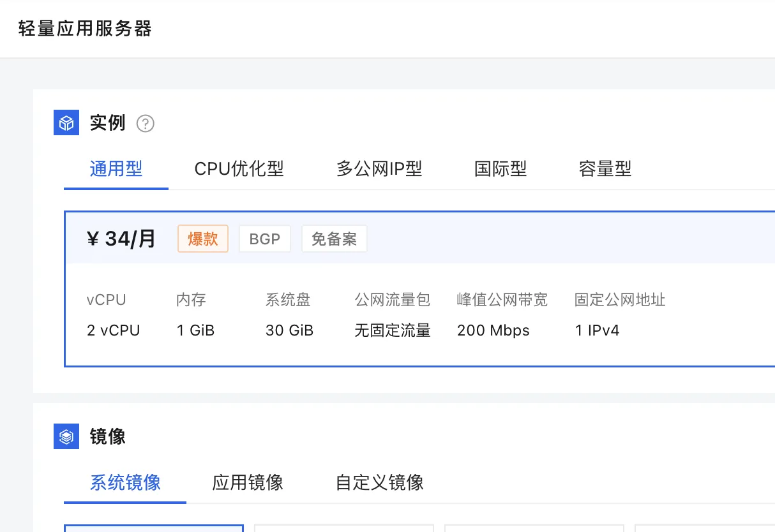Click the 轻量应用服务器 page title
Screen dimensions: 775x532
[85, 29]
